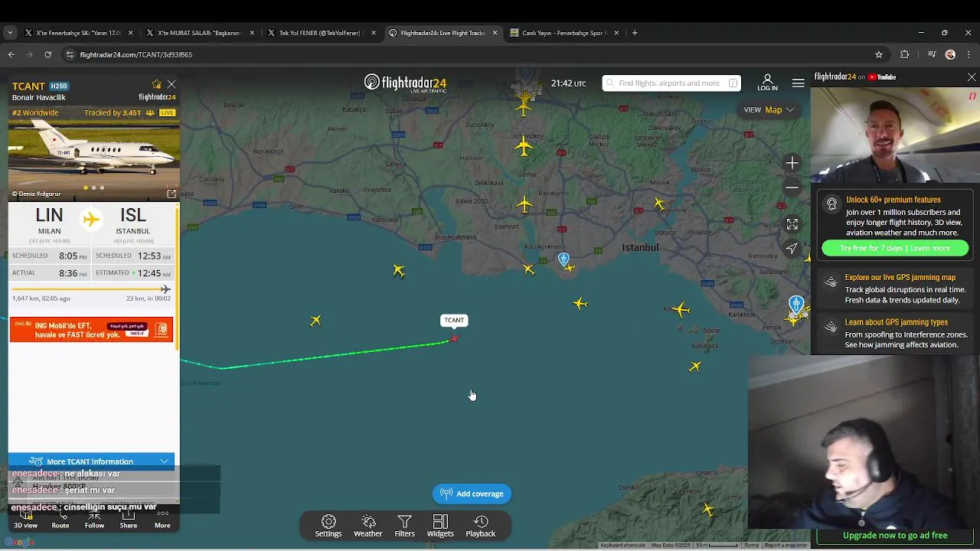Open the VIEW Map dropdown
The height and width of the screenshot is (551, 980).
point(769,109)
